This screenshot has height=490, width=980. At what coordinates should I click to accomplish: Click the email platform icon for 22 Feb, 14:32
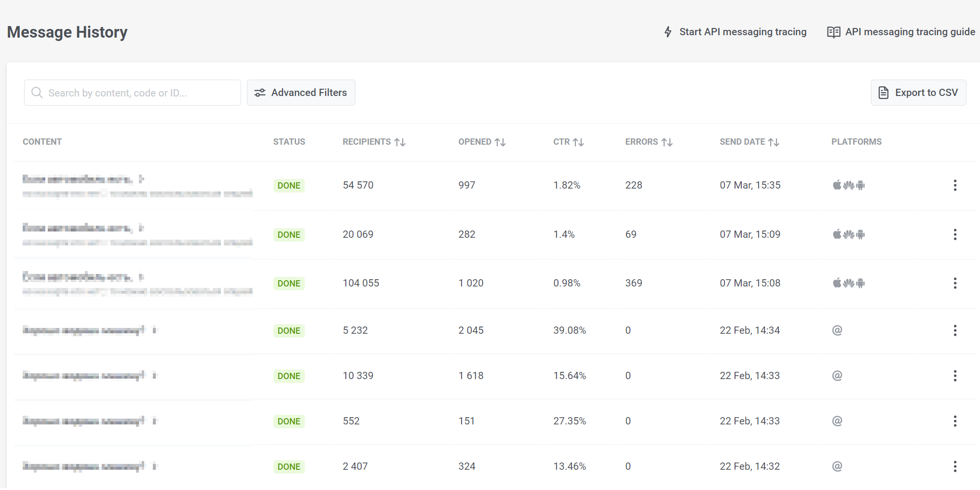point(837,466)
